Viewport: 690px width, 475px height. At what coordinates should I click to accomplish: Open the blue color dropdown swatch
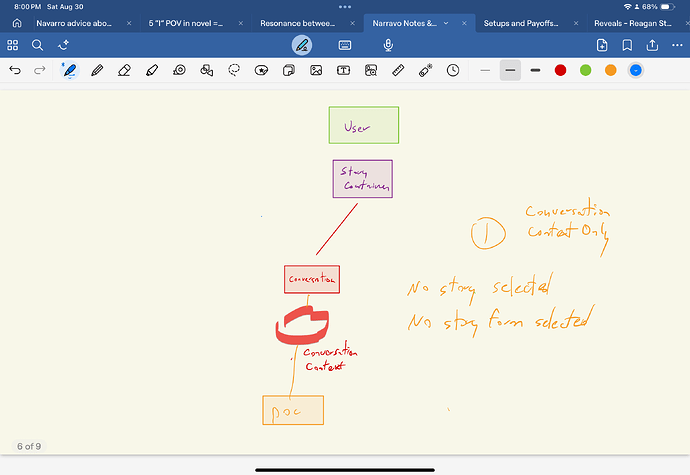tap(635, 70)
